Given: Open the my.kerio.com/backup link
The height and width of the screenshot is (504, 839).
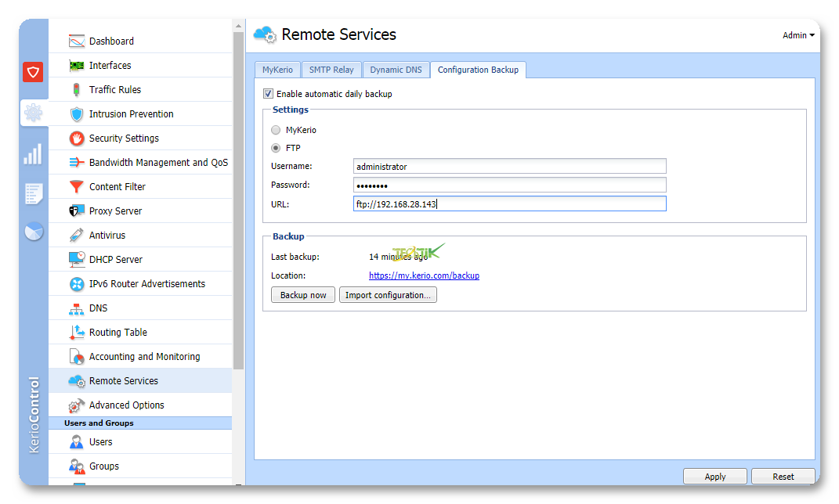Looking at the screenshot, I should 424,275.
